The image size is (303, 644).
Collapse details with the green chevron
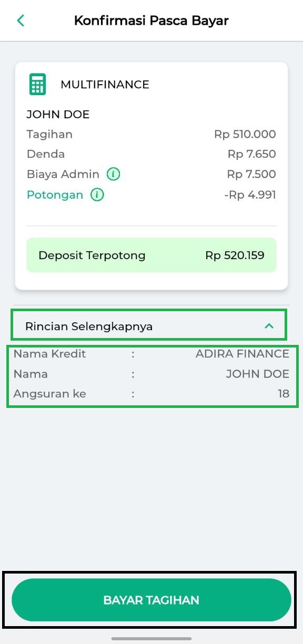click(269, 326)
